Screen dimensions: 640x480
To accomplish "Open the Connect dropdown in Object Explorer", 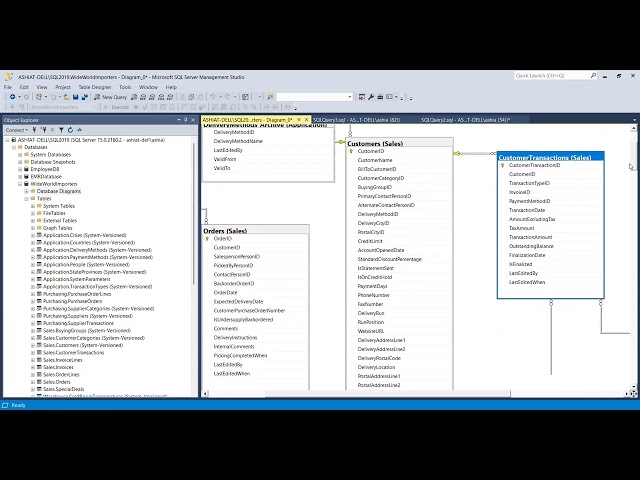I will click(16, 130).
